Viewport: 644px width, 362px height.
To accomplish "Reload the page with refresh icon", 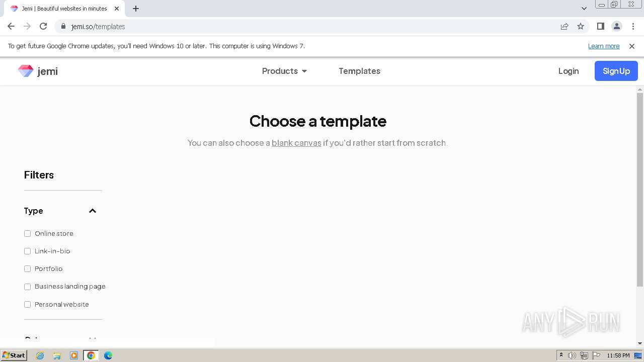I will [x=43, y=26].
